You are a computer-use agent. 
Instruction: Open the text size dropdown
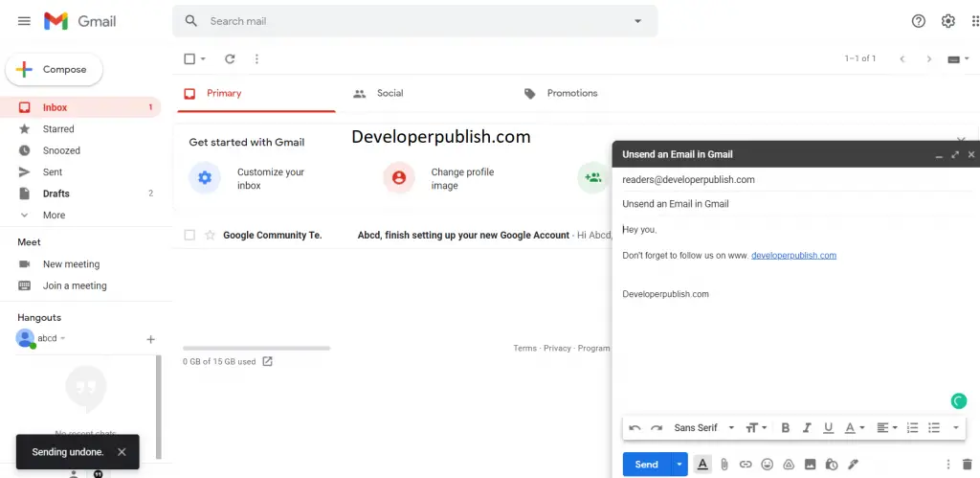(756, 428)
